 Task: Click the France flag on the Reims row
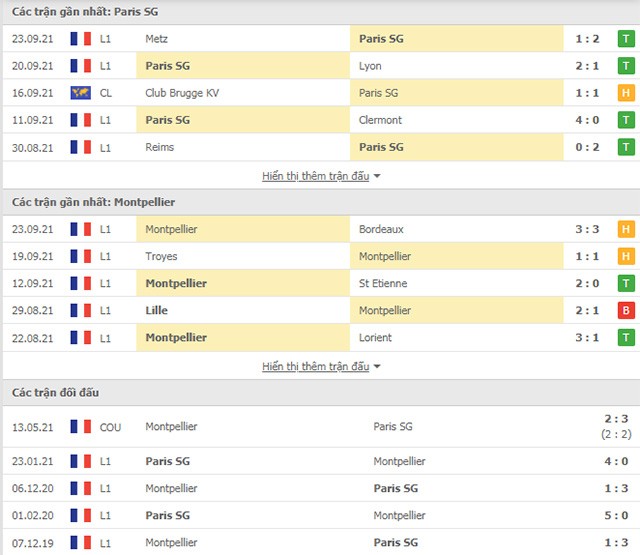click(x=81, y=147)
